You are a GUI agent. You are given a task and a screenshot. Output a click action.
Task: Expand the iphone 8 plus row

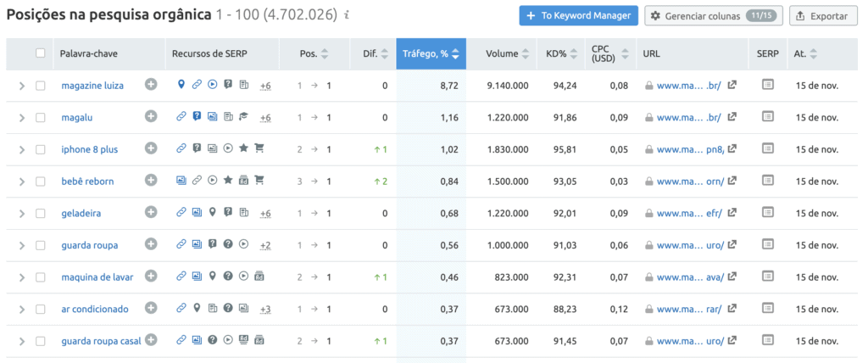22,149
